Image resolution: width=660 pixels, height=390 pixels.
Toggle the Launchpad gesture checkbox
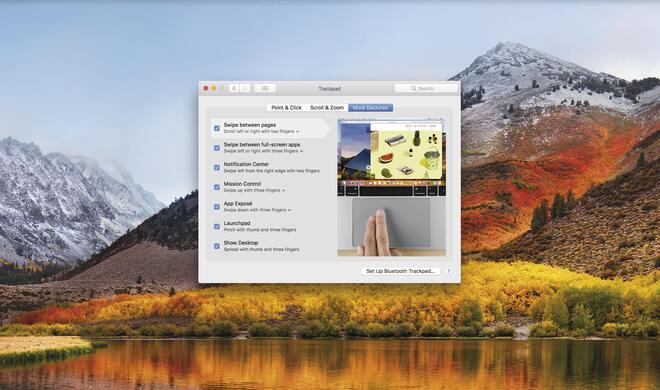(x=217, y=226)
